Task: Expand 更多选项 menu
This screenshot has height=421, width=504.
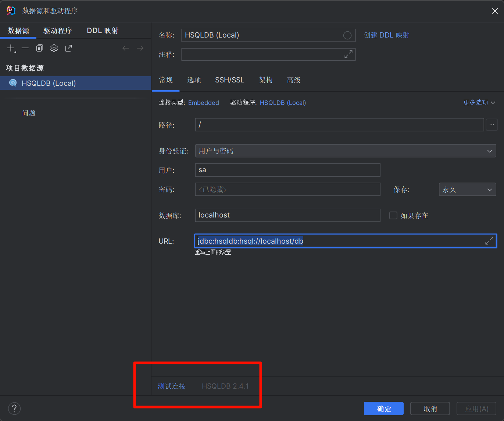Action: pos(479,102)
